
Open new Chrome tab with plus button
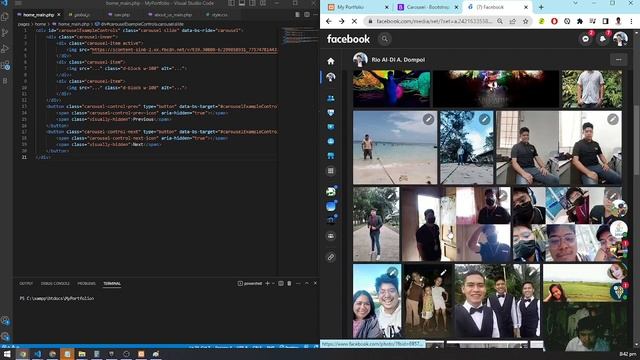[541, 7]
